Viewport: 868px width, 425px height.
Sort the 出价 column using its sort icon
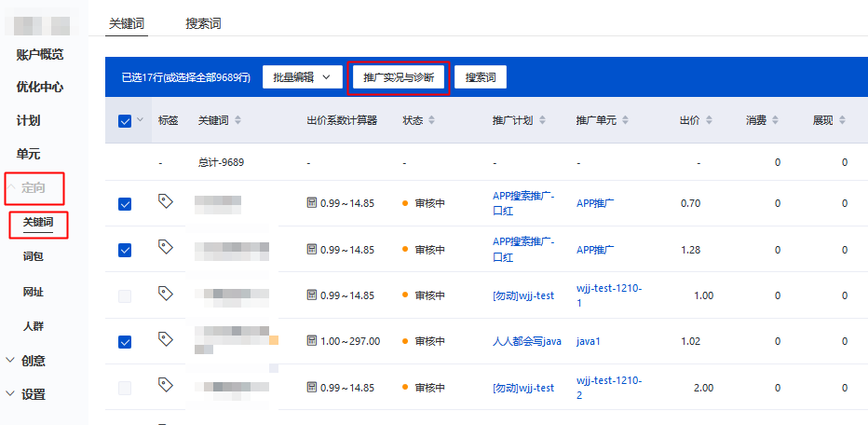coord(709,120)
